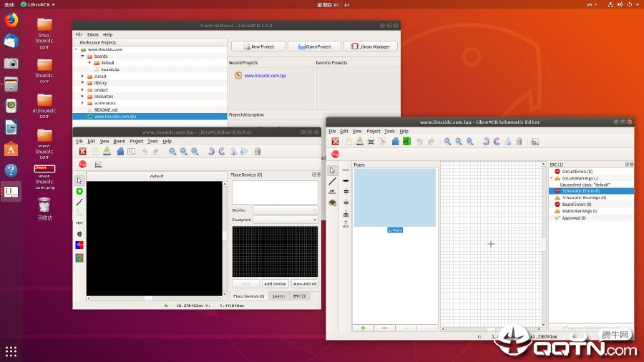Open the Board menu in Board Editor
Screen dimensions: 644x362
(119, 141)
